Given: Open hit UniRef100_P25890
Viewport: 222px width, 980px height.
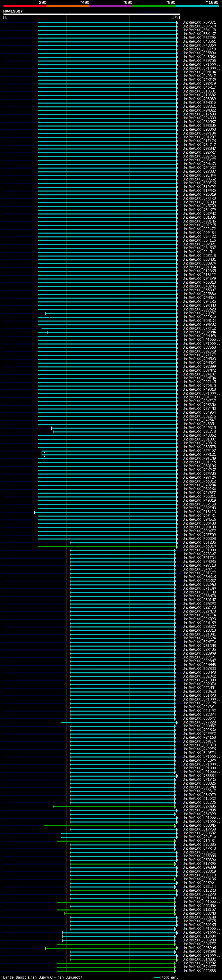Looking at the screenshot, I should pos(199,53).
